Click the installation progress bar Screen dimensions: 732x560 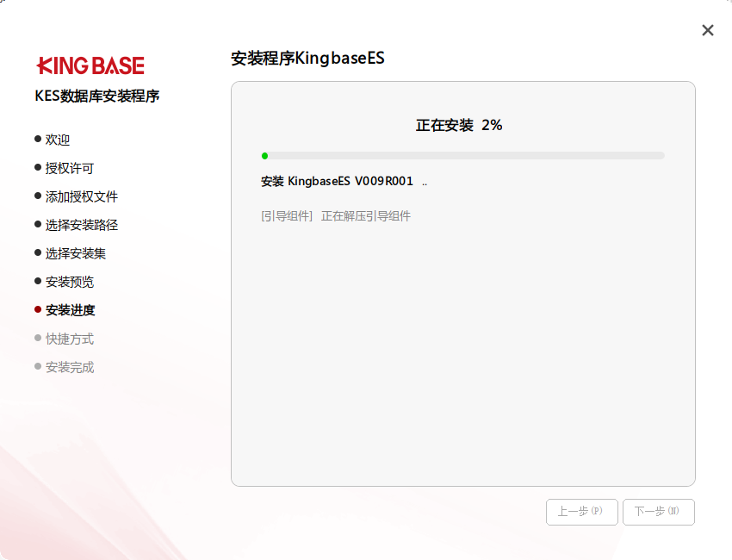pos(462,156)
